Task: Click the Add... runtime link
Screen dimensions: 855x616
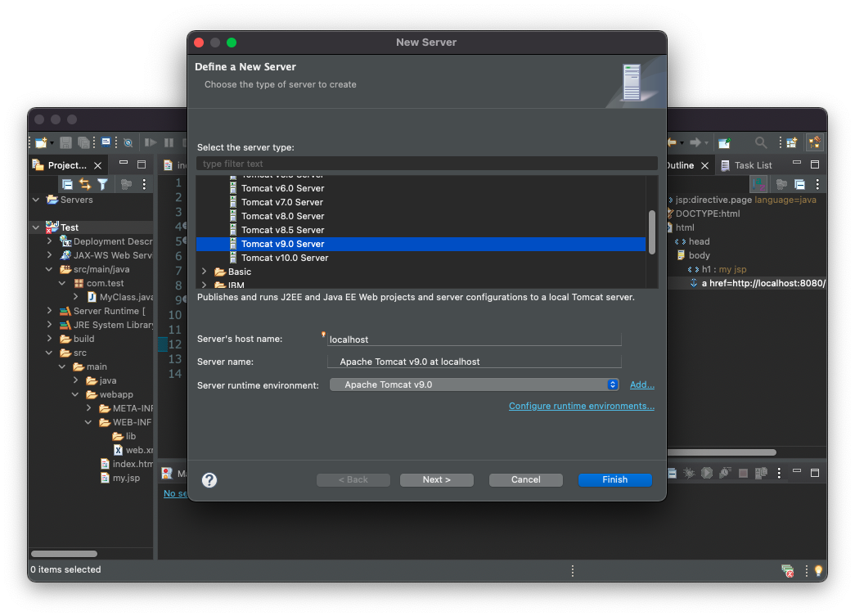Action: (641, 384)
